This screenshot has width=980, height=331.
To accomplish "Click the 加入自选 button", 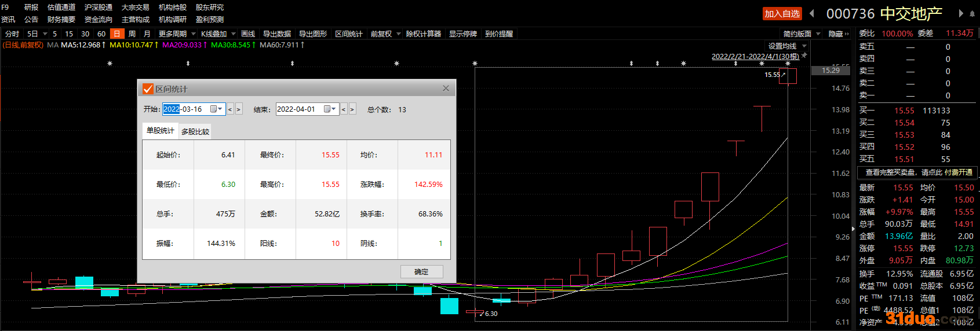I will coord(782,13).
